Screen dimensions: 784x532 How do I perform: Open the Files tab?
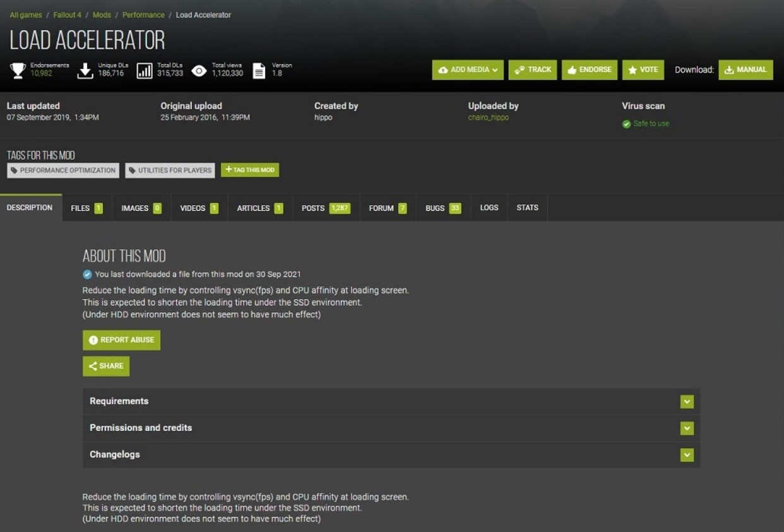pos(87,208)
